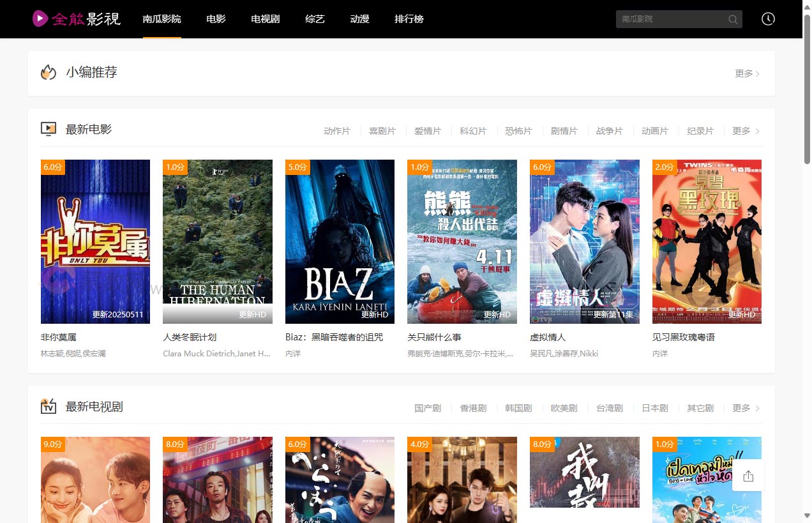Screen dimensions: 812x523
Task: Click the share icon button
Action: (x=748, y=476)
